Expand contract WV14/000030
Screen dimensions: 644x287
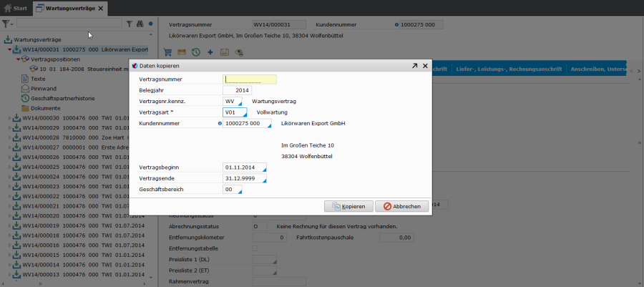click(x=10, y=118)
